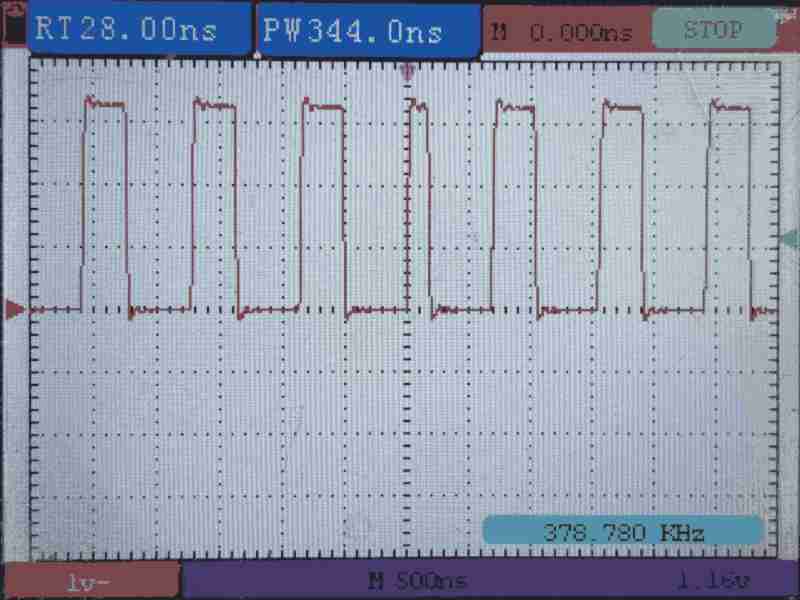Click the green trigger level arrow

(789, 238)
